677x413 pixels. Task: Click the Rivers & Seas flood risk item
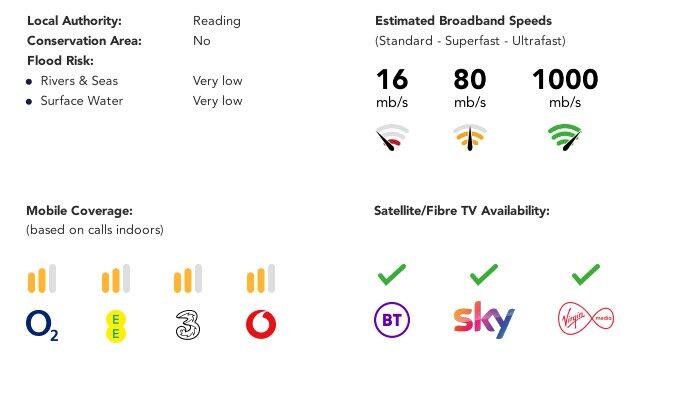coord(76,81)
